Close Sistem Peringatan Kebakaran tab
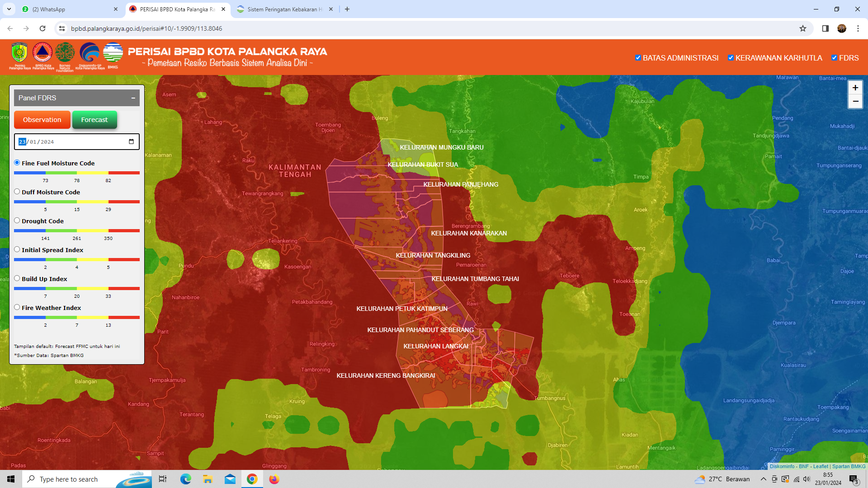Viewport: 868px width, 488px height. point(331,9)
